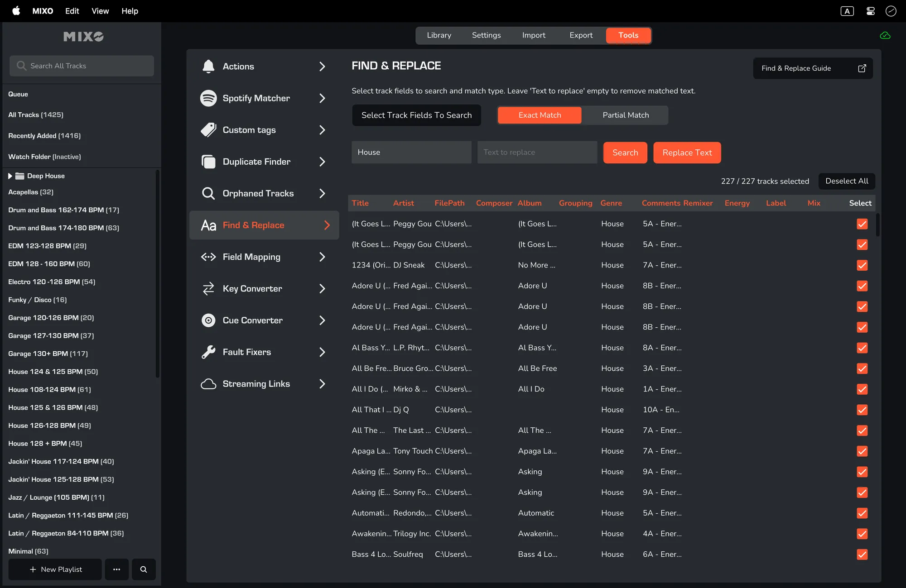
Task: Open external link icon on Guide button
Action: point(862,68)
